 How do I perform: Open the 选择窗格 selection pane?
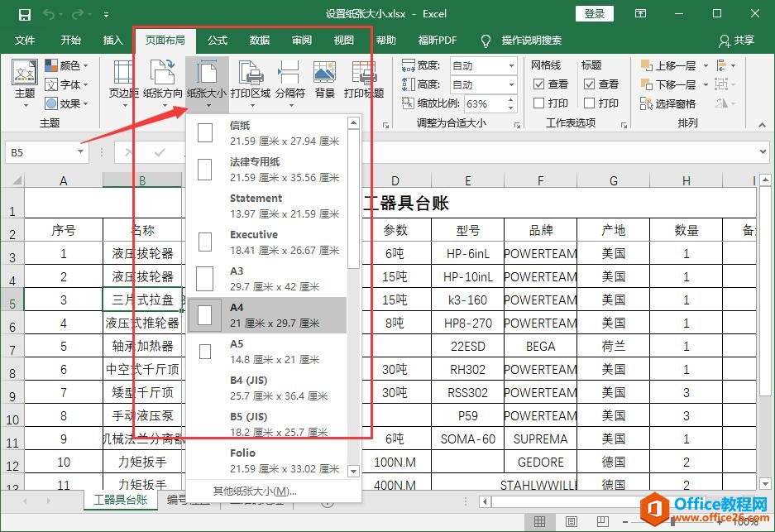[668, 103]
